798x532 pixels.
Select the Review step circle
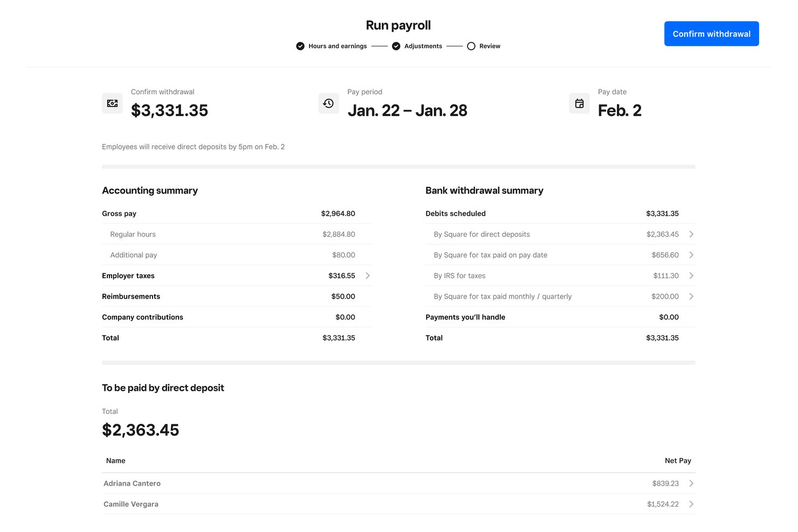click(x=471, y=46)
